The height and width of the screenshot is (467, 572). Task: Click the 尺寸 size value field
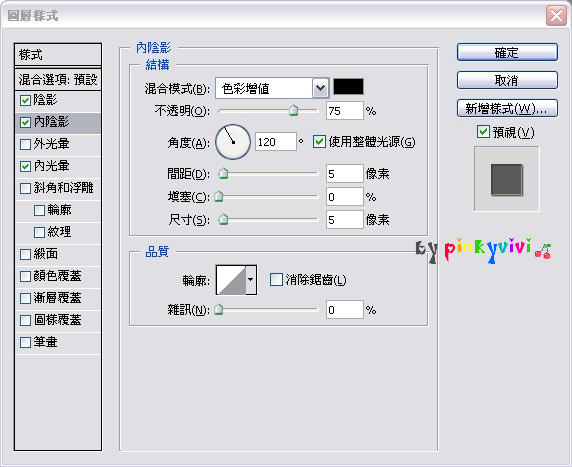345,220
